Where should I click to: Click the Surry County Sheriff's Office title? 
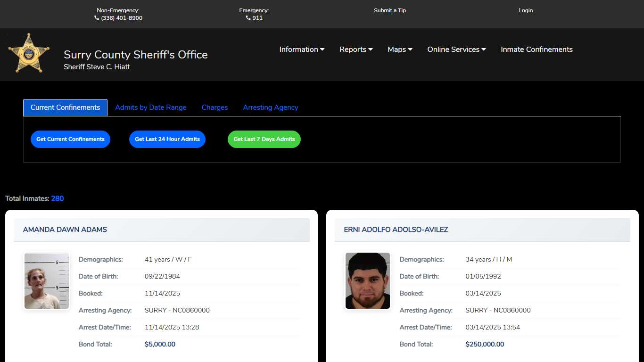pyautogui.click(x=135, y=55)
